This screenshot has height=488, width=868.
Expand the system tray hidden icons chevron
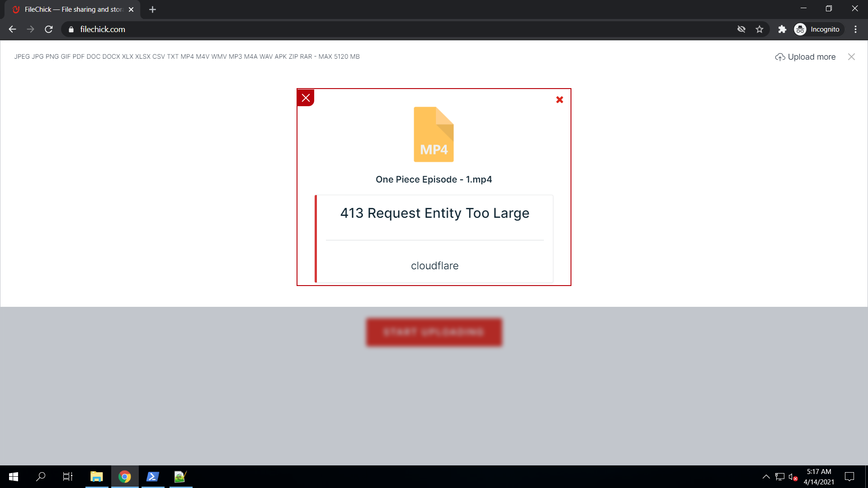(766, 477)
